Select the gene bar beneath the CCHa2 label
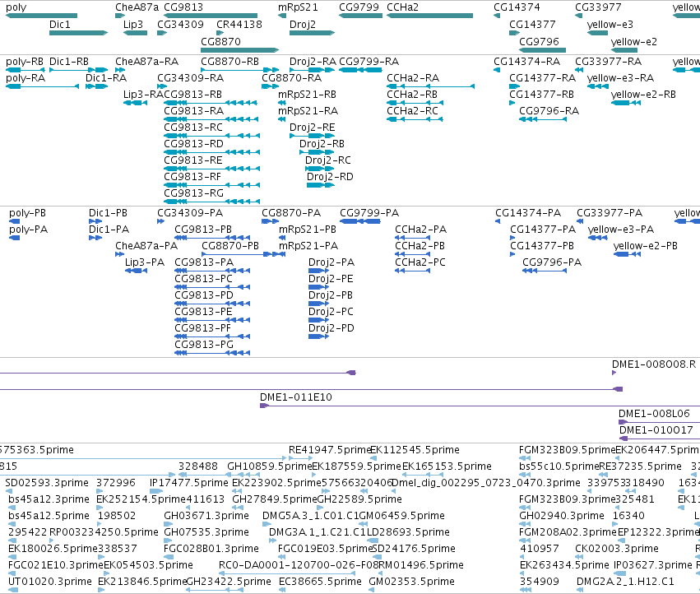700x594 pixels. (x=429, y=16)
